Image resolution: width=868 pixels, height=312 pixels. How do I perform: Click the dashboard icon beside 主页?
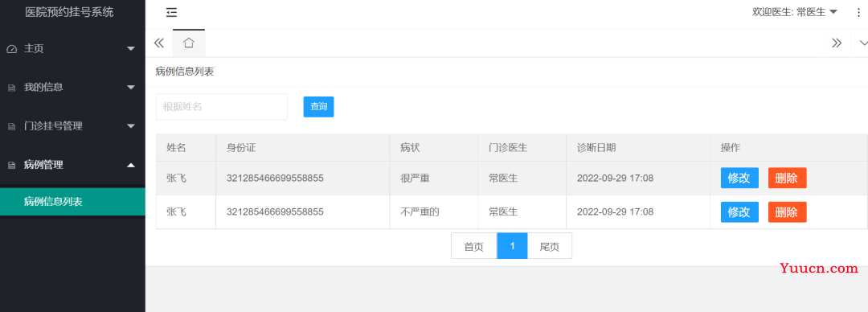11,49
